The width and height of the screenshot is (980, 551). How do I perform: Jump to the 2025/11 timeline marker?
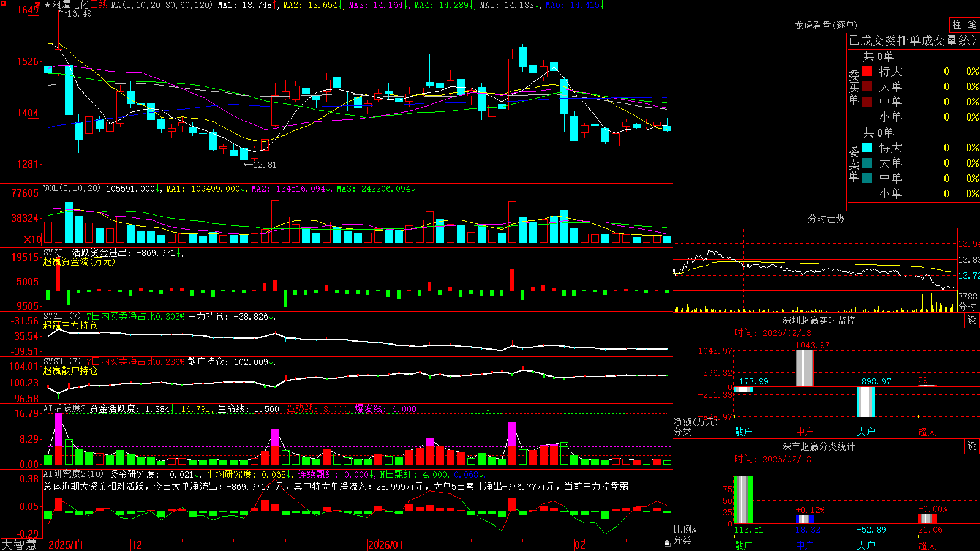coord(66,545)
